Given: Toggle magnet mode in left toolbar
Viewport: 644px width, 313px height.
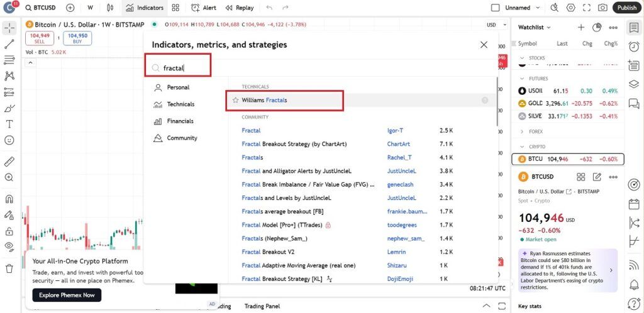Looking at the screenshot, I should point(9,199).
